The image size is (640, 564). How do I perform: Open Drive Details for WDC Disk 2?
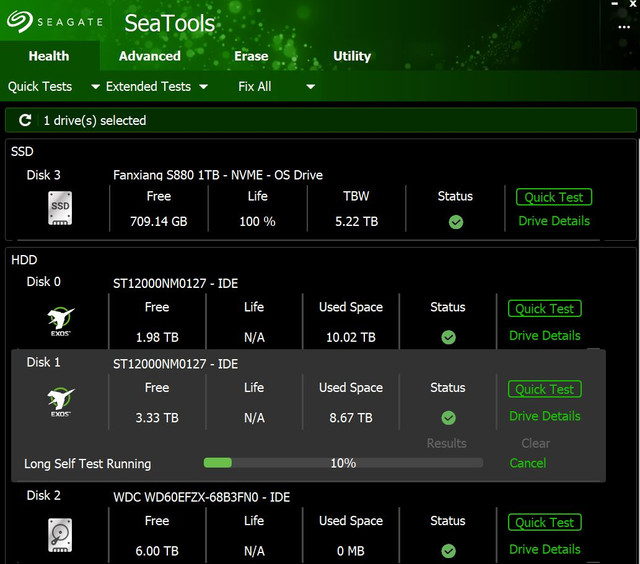(545, 549)
